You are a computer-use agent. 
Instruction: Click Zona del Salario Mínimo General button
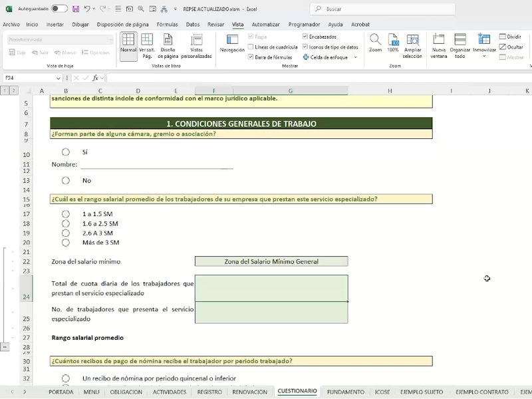coord(271,261)
